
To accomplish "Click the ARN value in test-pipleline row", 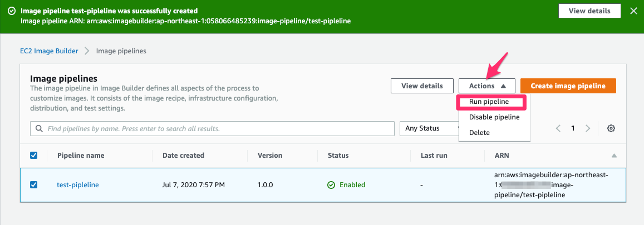I will click(551, 185).
